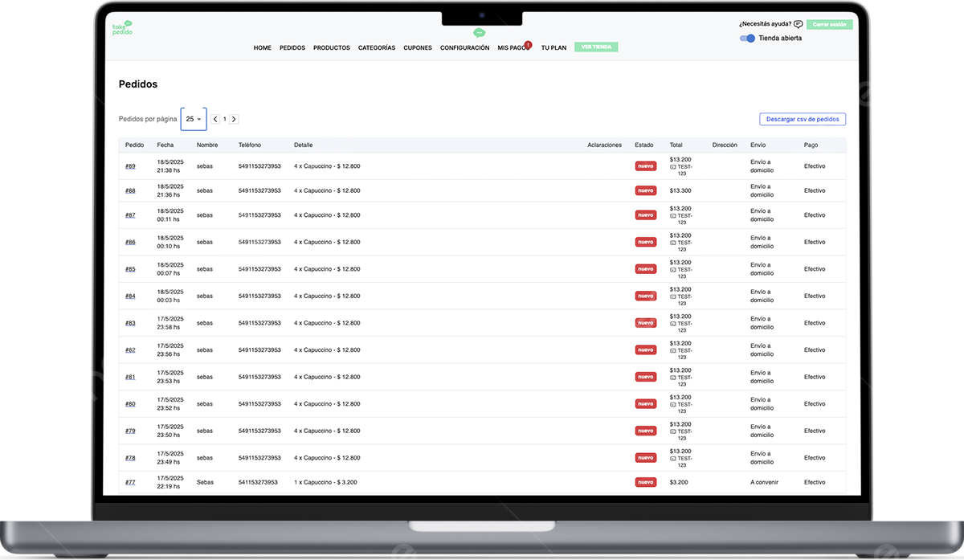Screen dimensions: 964x560
Task: Click the coupon icon in order #89 total
Action: 673,166
